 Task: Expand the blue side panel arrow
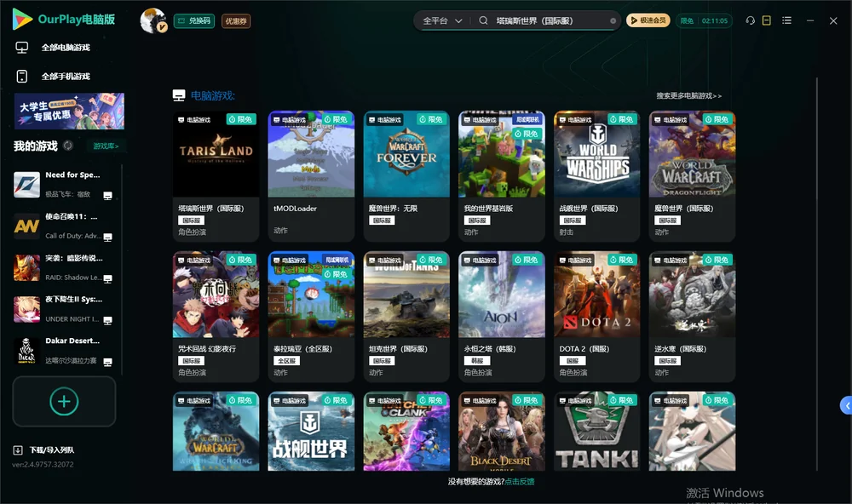[846, 406]
